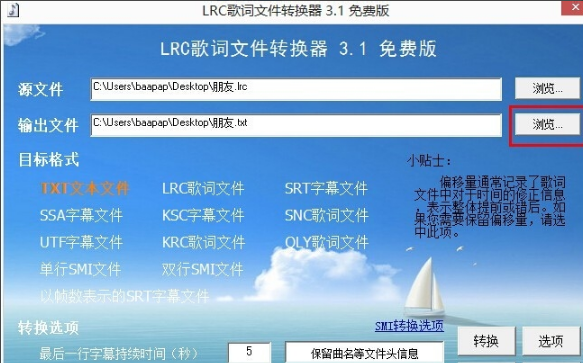
Task: Click the 输出文件 label
Action: coord(48,125)
